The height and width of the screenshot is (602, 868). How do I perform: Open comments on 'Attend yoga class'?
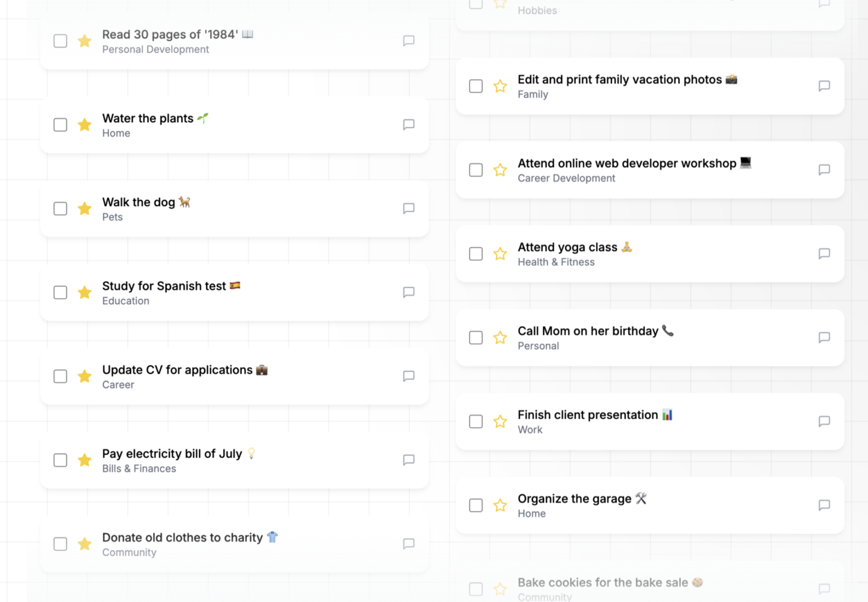pos(824,254)
